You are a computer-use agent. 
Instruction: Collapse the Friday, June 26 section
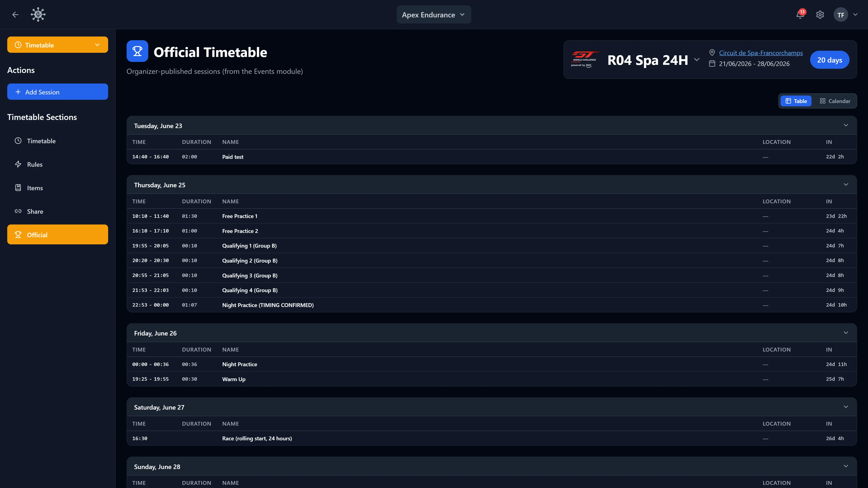[x=846, y=333]
